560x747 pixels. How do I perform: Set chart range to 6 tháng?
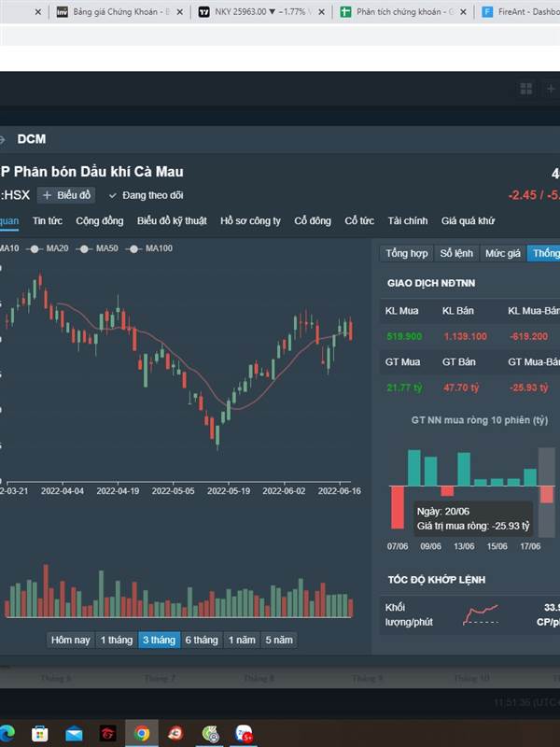tap(202, 640)
